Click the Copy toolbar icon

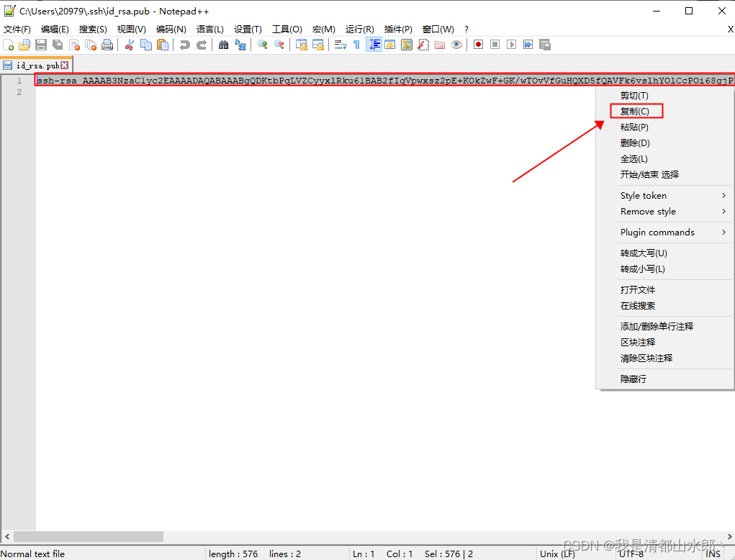coord(146,45)
